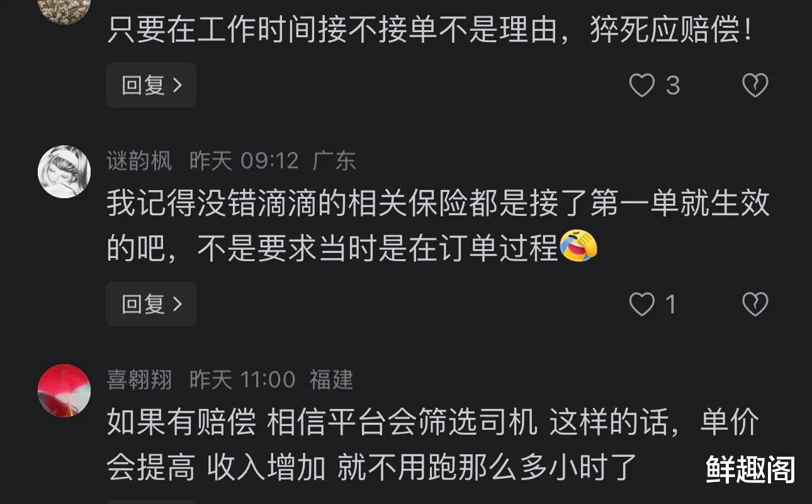Open 谜韵枫's profile avatar
The image size is (812, 504).
coord(64,172)
